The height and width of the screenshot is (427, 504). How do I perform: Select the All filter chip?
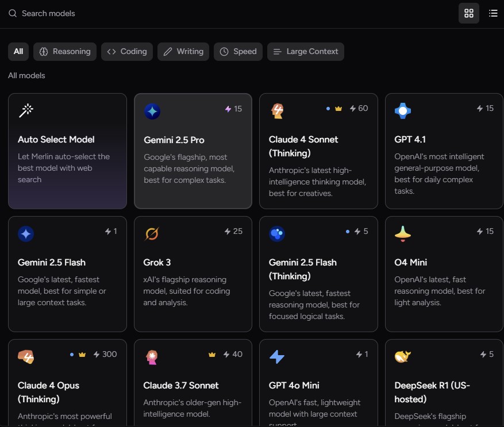[18, 51]
